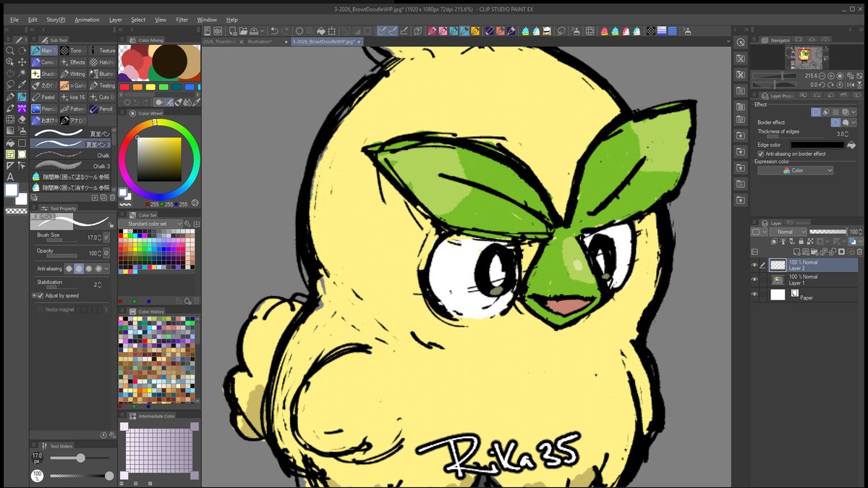The width and height of the screenshot is (868, 488).
Task: Choose the Texture sub tool group
Action: pos(102,51)
